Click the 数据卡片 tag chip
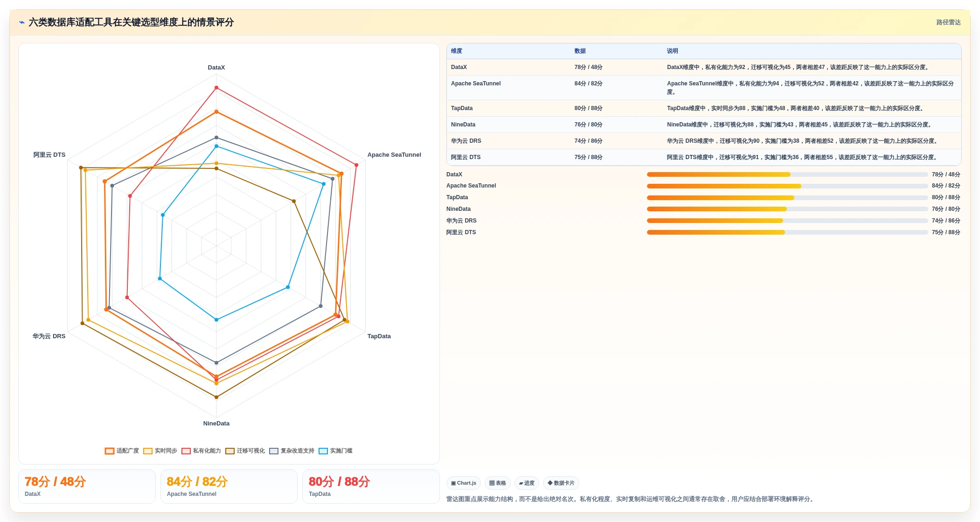Viewport: 980px width, 522px height. (561, 483)
